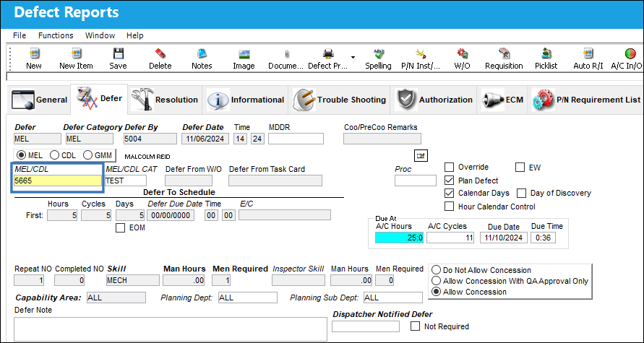Screen dimensions: 644x343
Task: Click the MEL/CDL CAT field
Action: [126, 181]
